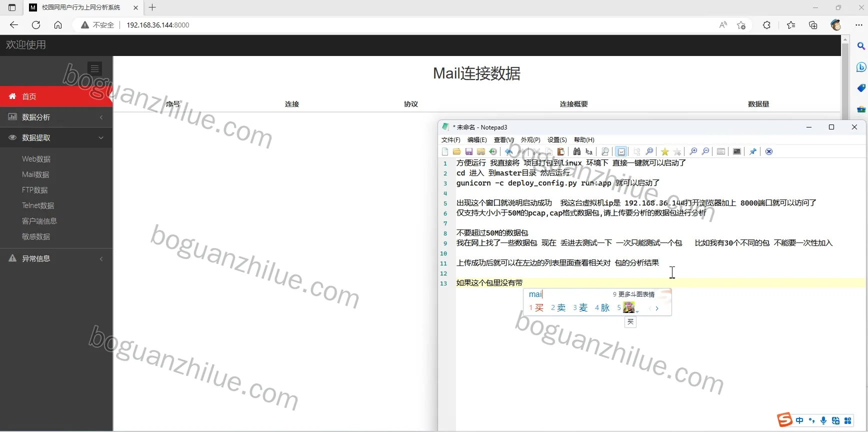
Task: Click the Undo arrow in Notepad3 toolbar
Action: (x=508, y=151)
